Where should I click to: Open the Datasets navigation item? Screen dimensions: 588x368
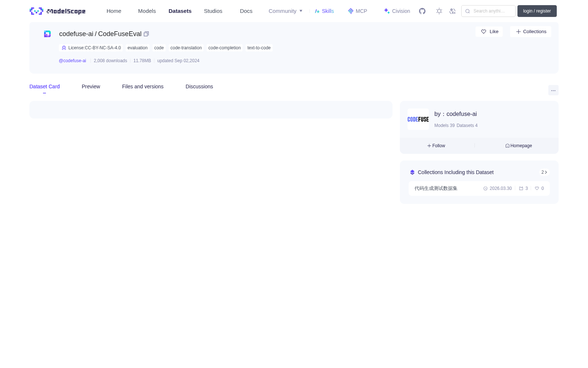pyautogui.click(x=180, y=11)
